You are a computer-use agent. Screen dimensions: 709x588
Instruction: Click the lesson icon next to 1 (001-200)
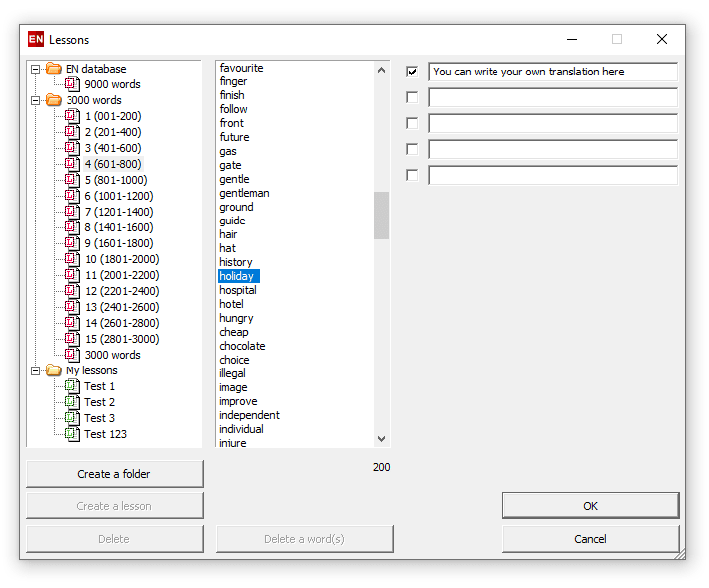[71, 116]
